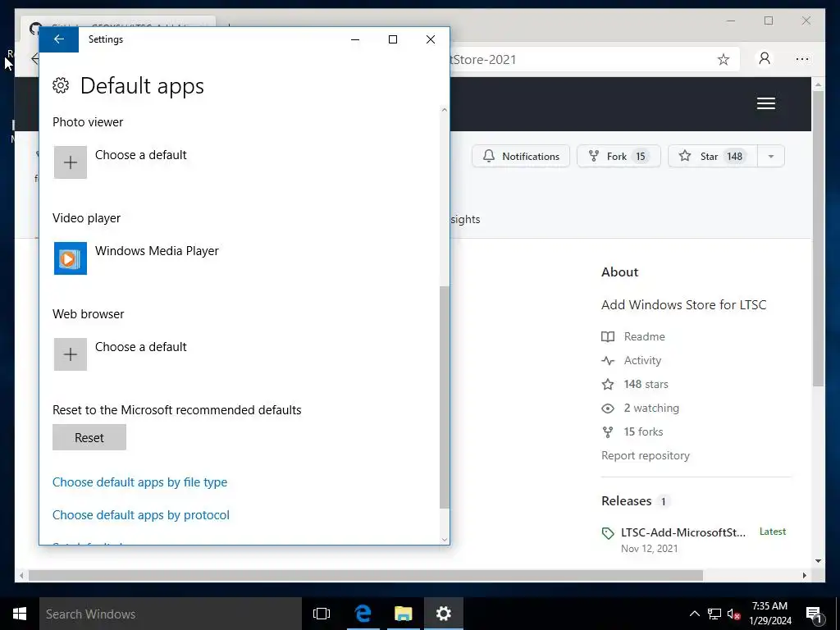Click browser vertical scroll down arrow

click(x=818, y=561)
